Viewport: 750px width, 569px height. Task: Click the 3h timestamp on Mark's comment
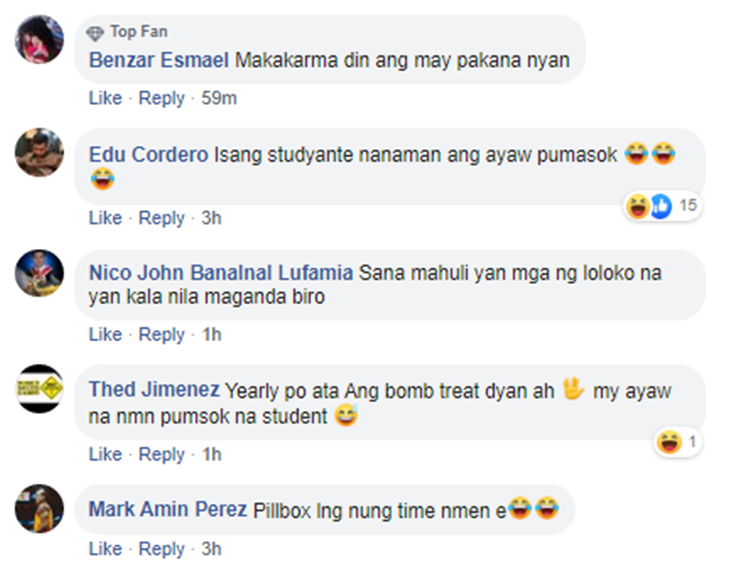tap(211, 549)
